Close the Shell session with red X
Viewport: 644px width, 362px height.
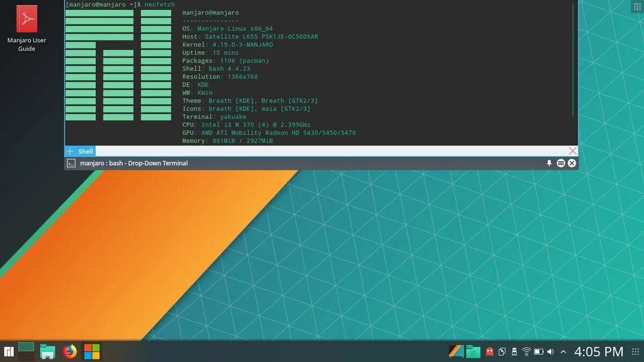pos(573,151)
